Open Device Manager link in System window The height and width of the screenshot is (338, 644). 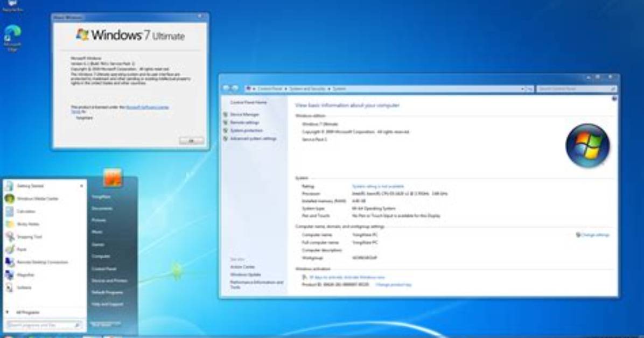tap(244, 115)
